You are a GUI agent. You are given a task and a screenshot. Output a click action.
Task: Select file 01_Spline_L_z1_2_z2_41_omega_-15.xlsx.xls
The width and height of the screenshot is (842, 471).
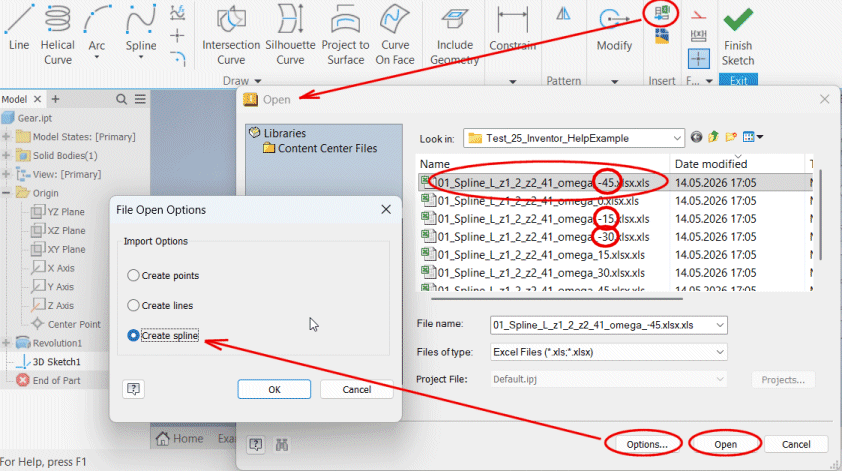tap(543, 219)
